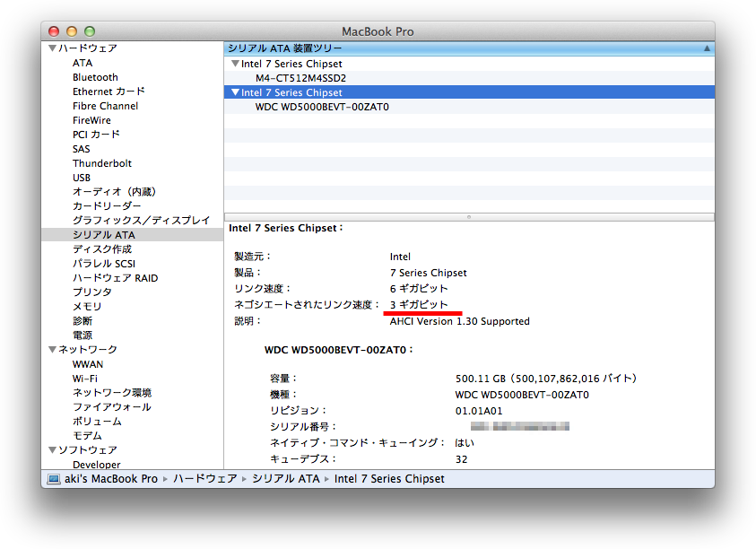Select Fibre Channel in the sidebar
Image resolution: width=756 pixels, height=549 pixels.
[x=105, y=106]
